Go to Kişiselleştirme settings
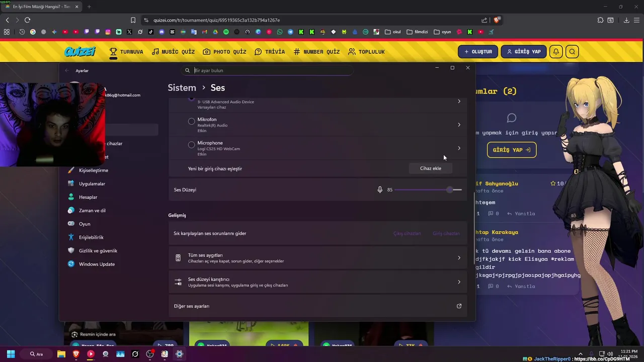The width and height of the screenshot is (644, 362). tap(94, 170)
